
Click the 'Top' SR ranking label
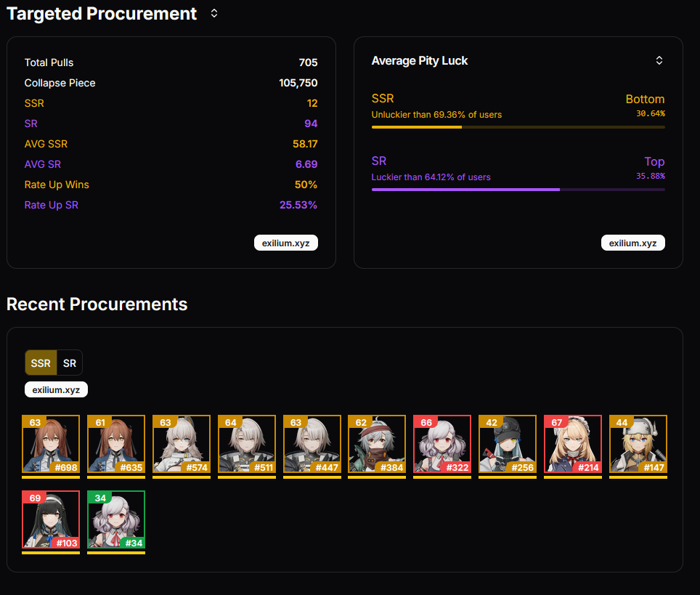(x=654, y=162)
